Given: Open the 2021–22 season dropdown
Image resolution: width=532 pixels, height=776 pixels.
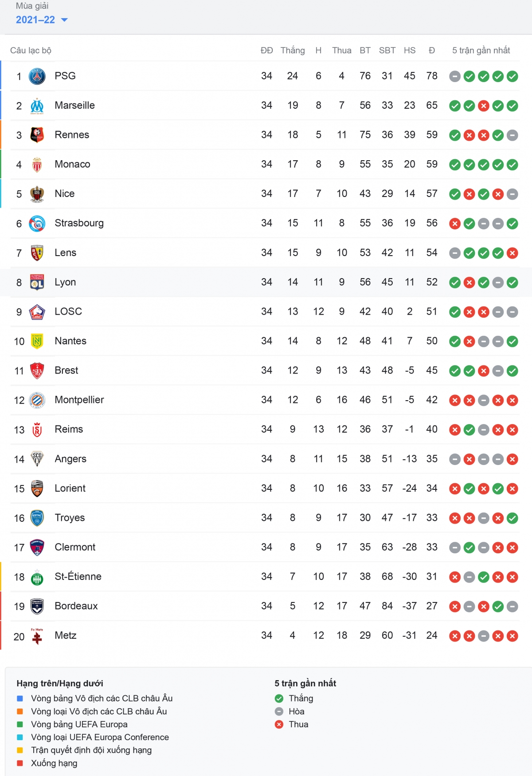Looking at the screenshot, I should coord(42,20).
